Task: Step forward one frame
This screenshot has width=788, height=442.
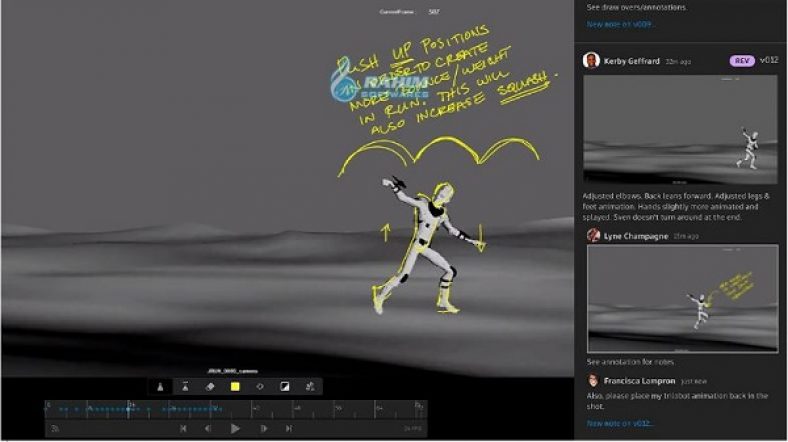Action: (x=263, y=428)
